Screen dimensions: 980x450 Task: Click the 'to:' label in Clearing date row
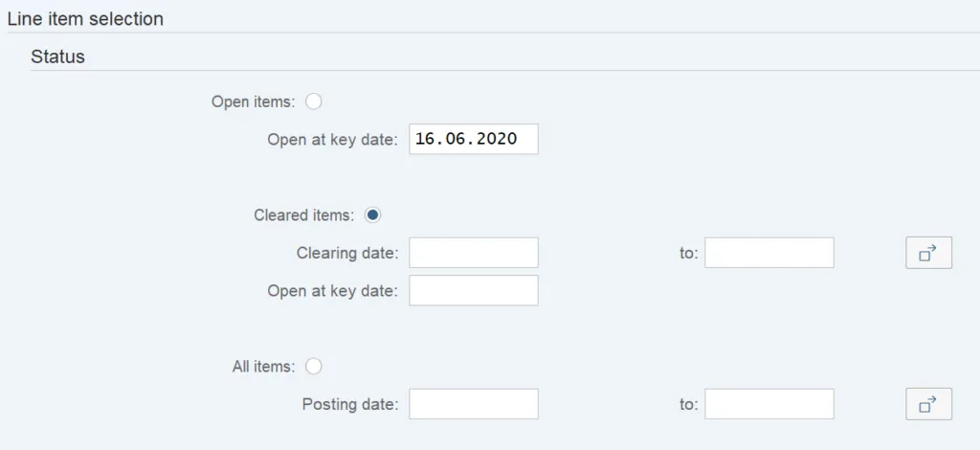coord(689,254)
